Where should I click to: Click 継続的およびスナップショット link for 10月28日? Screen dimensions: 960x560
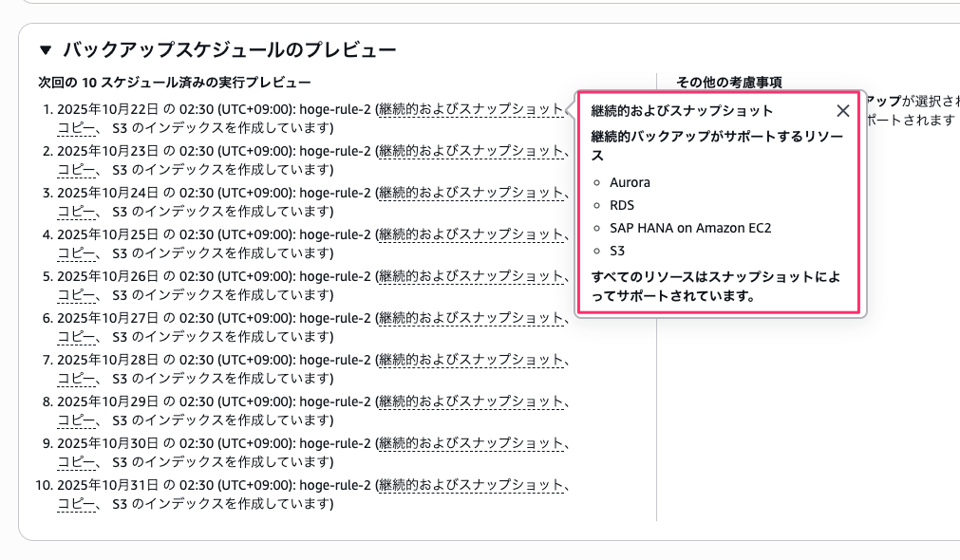pyautogui.click(x=470, y=360)
